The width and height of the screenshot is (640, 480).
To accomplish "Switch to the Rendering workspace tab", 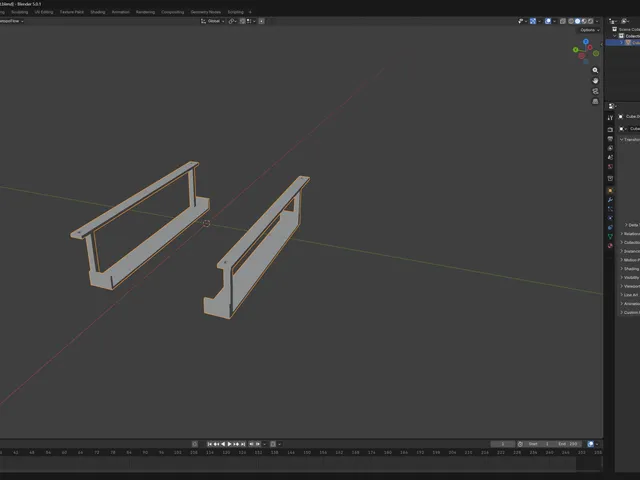I will coord(145,12).
